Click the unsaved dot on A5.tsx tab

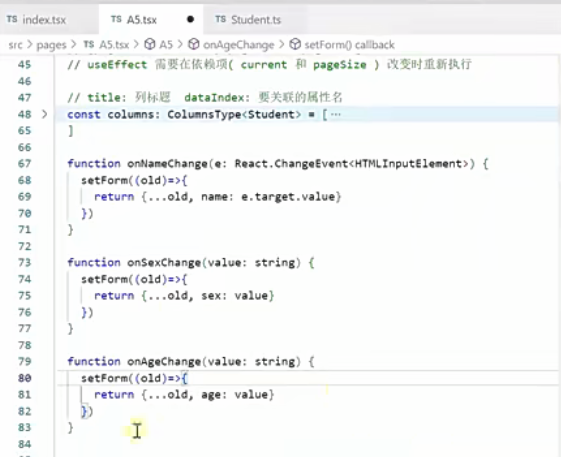click(x=190, y=19)
